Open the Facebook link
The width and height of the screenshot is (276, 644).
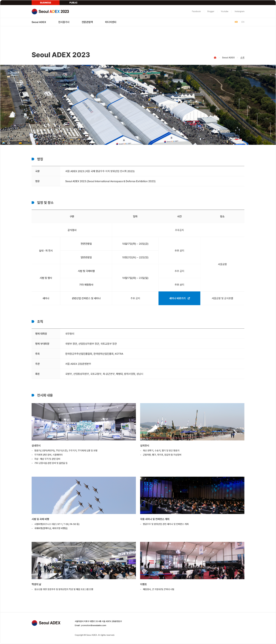click(196, 11)
